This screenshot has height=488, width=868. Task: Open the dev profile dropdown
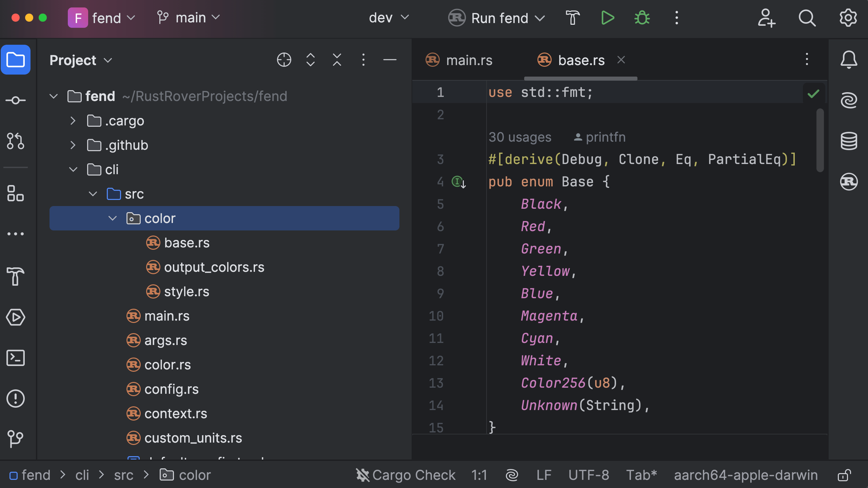(389, 18)
